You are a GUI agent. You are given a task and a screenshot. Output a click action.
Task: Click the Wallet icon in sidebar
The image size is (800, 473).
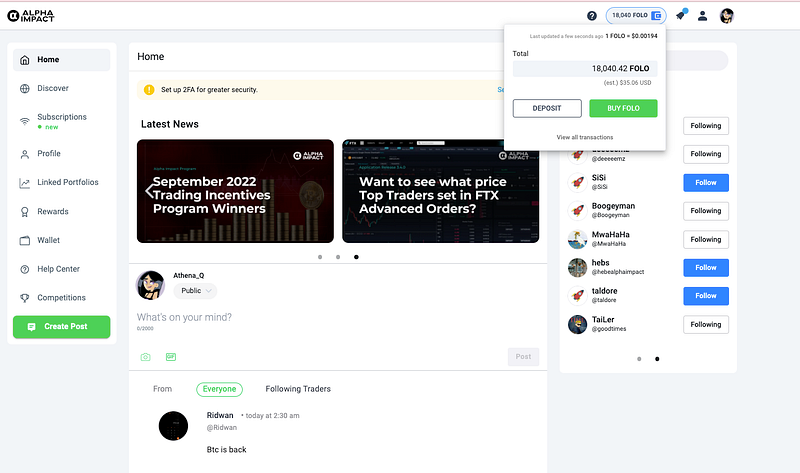(24, 240)
